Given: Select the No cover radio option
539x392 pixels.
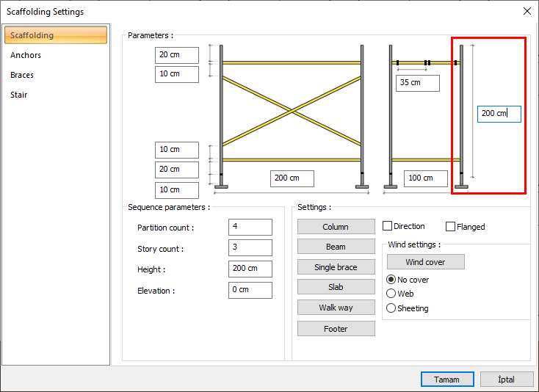Looking at the screenshot, I should pos(391,280).
